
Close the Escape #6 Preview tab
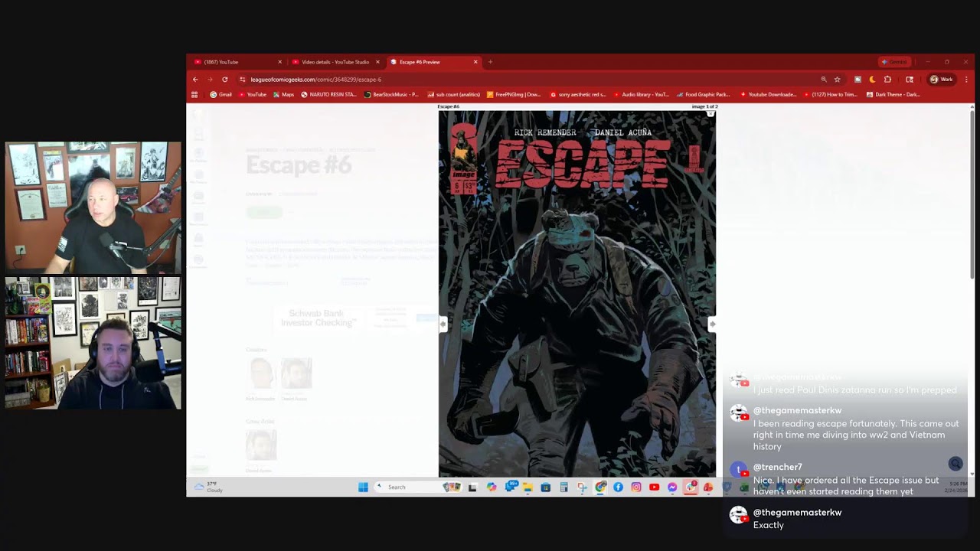475,62
